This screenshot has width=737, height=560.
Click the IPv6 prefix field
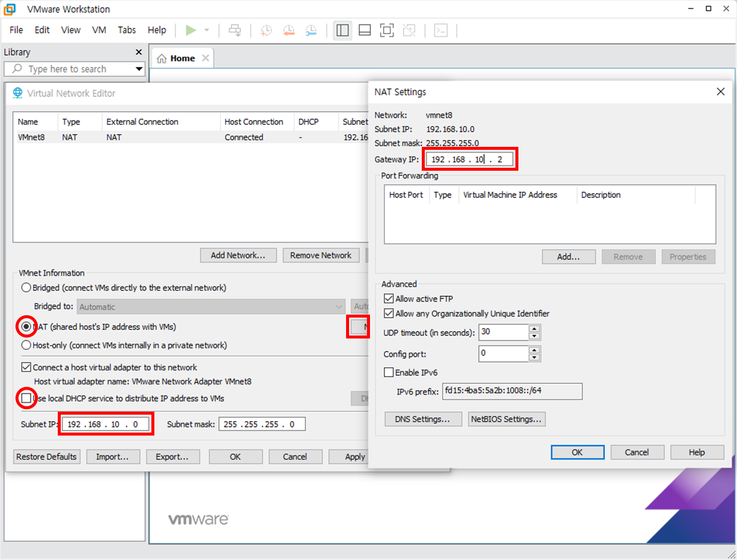(512, 391)
